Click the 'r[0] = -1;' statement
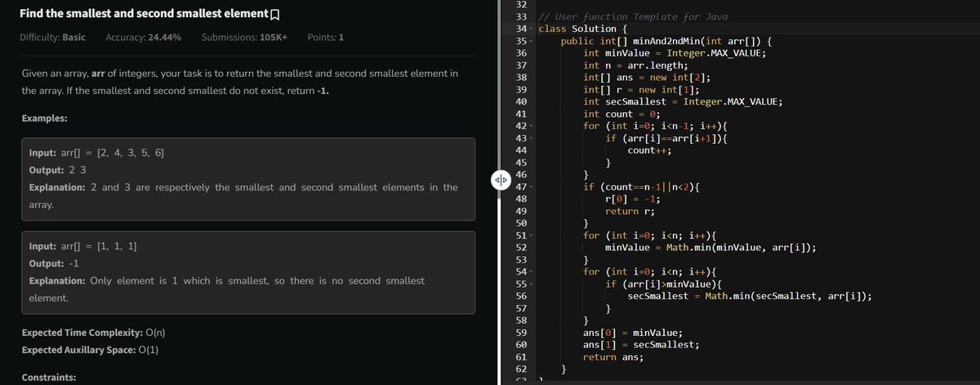This screenshot has height=385, width=980. tap(633, 199)
